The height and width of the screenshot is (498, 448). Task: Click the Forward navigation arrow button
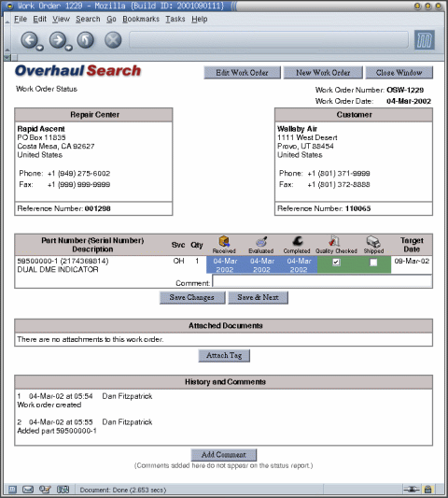pos(58,40)
